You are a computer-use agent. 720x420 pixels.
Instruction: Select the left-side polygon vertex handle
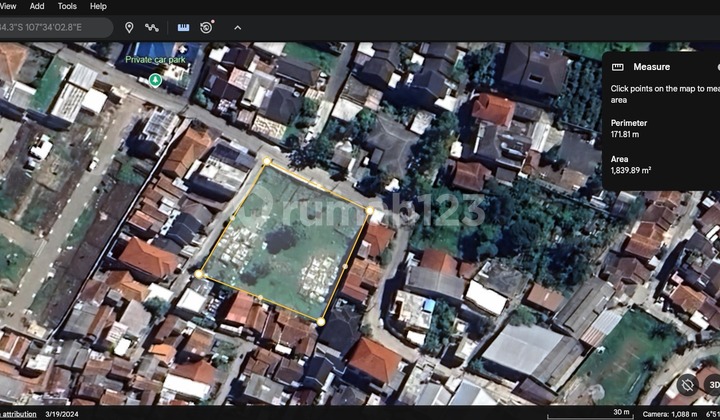click(x=198, y=274)
